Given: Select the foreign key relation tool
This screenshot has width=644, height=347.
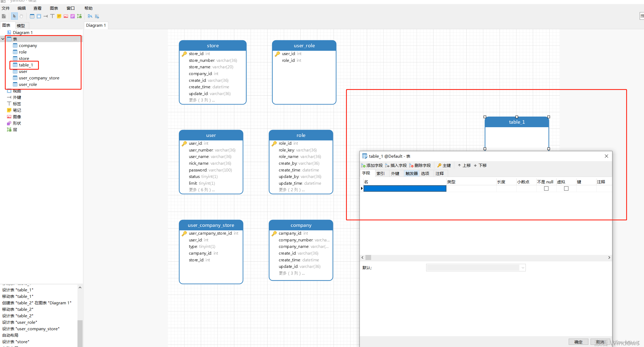Looking at the screenshot, I should (46, 16).
